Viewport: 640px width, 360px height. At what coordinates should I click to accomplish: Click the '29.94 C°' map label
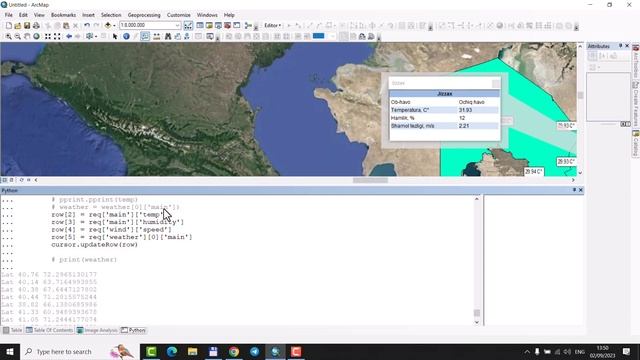533,172
